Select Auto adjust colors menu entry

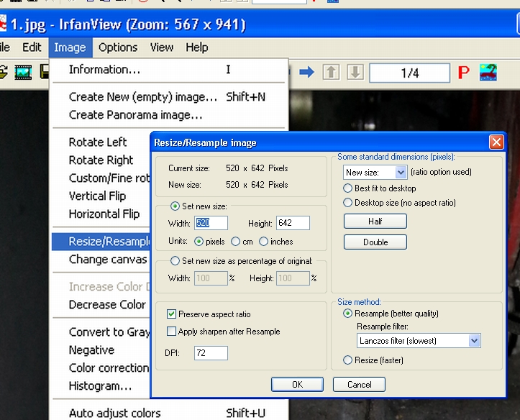click(168, 413)
